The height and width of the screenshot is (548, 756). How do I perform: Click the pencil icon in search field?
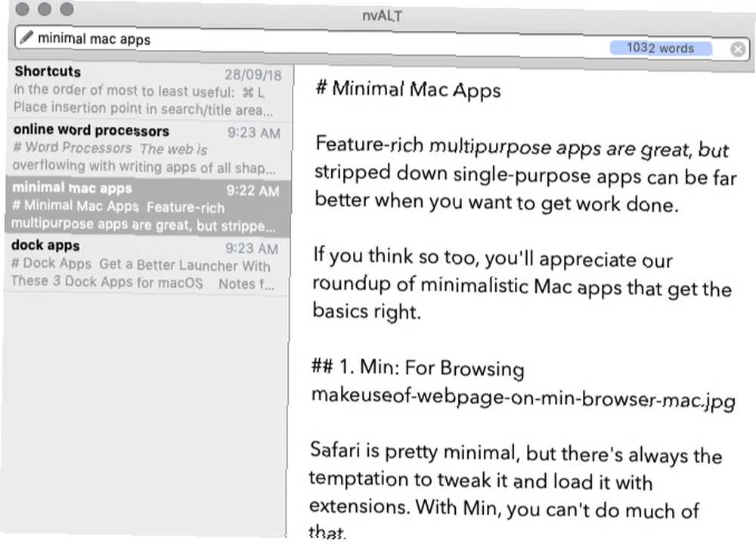coord(26,36)
